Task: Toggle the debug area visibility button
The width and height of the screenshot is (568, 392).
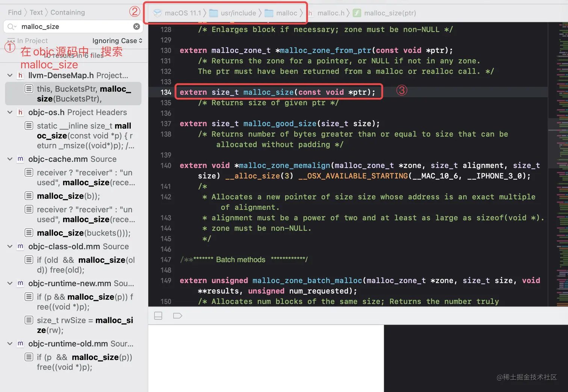Action: [x=158, y=316]
